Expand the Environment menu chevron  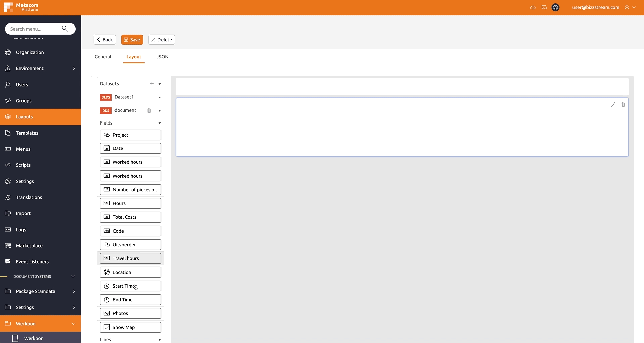pyautogui.click(x=74, y=68)
